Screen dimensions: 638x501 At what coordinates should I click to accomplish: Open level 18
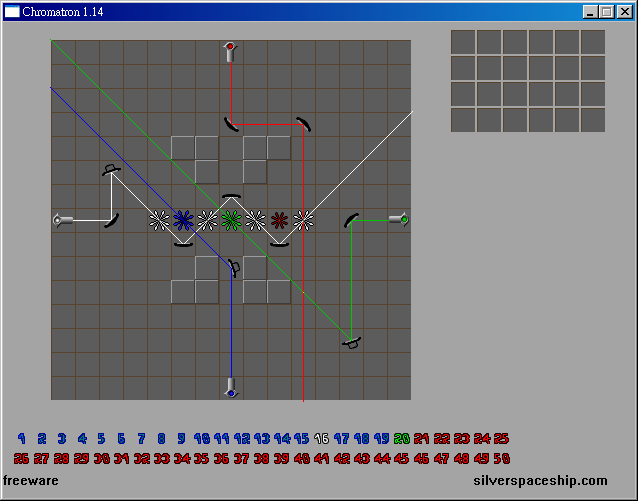click(361, 438)
